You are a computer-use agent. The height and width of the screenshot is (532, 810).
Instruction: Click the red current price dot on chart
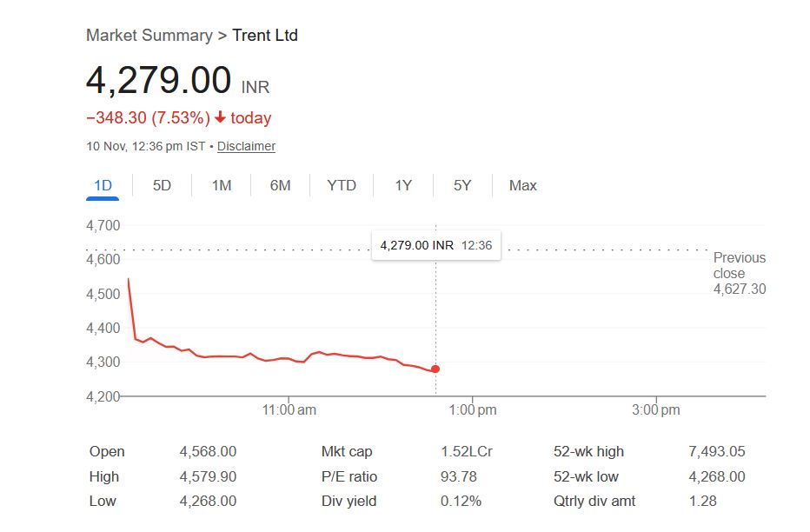point(435,369)
